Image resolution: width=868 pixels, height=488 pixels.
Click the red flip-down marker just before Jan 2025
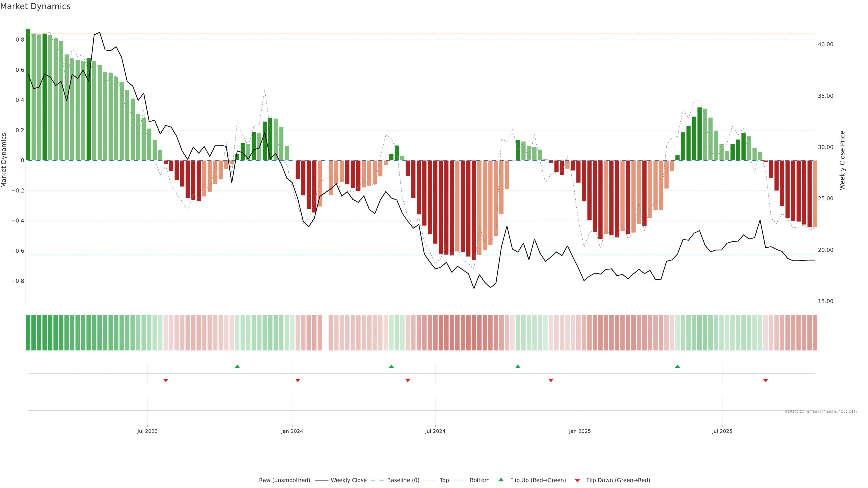[x=551, y=380]
